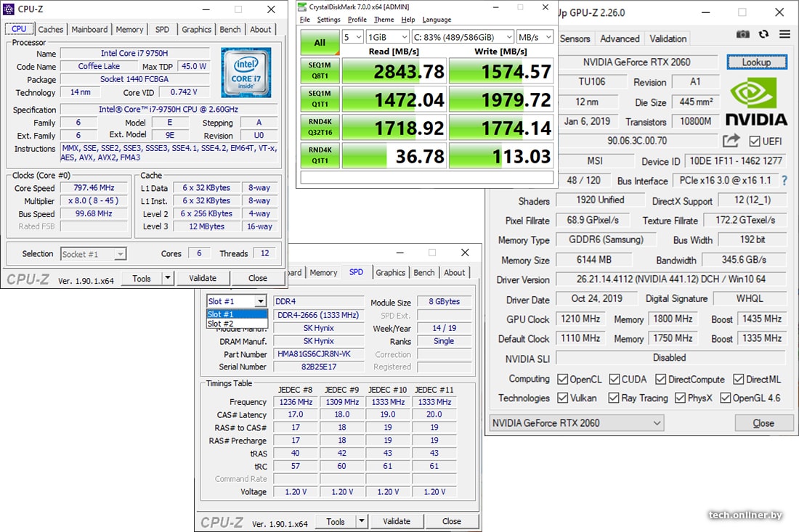Viewport: 799px width, 532px height.
Task: Click the GPU-Z screenshot camera icon
Action: [x=742, y=34]
